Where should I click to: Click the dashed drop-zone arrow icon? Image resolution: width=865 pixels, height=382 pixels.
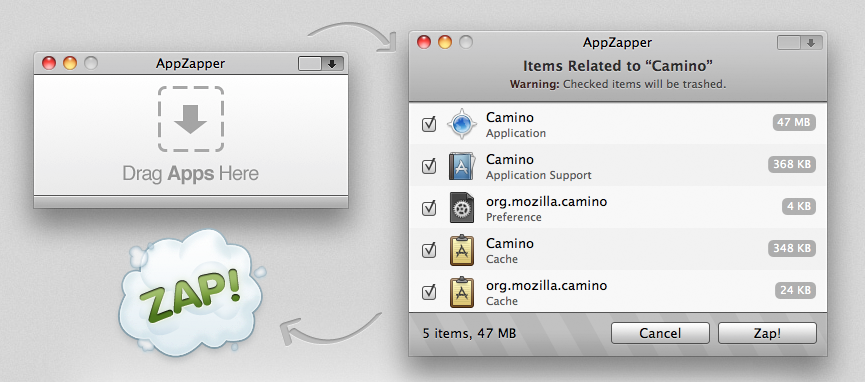[191, 119]
